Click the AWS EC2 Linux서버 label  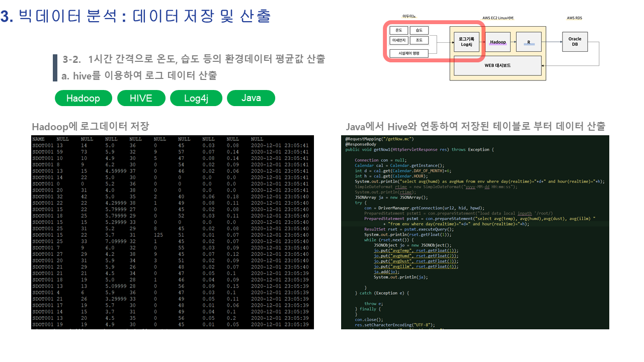point(498,18)
